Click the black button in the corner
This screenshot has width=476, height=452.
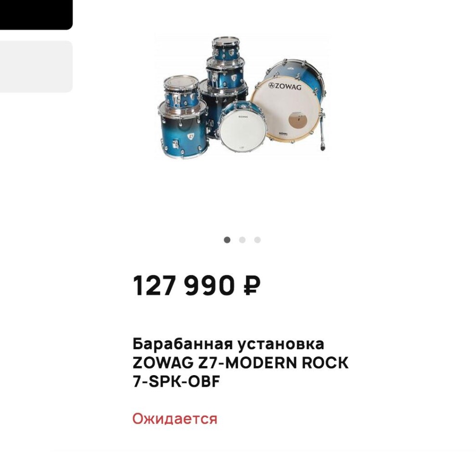click(x=36, y=14)
